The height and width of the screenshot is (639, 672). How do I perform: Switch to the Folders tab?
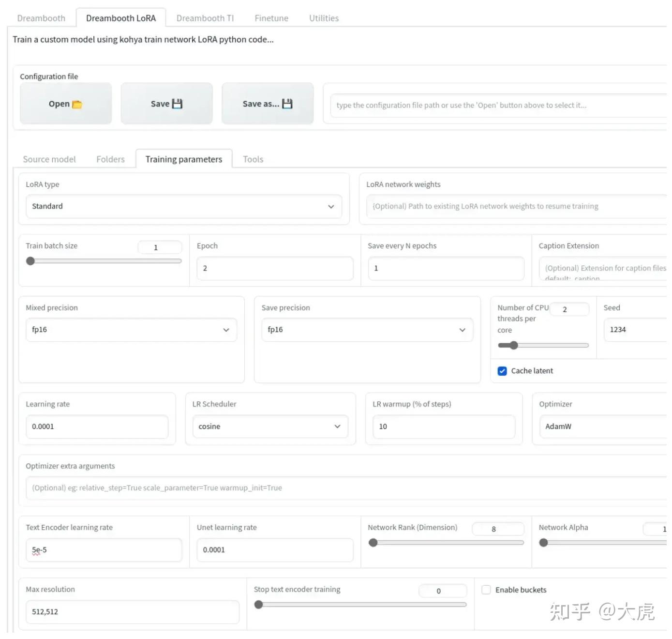[x=110, y=159]
